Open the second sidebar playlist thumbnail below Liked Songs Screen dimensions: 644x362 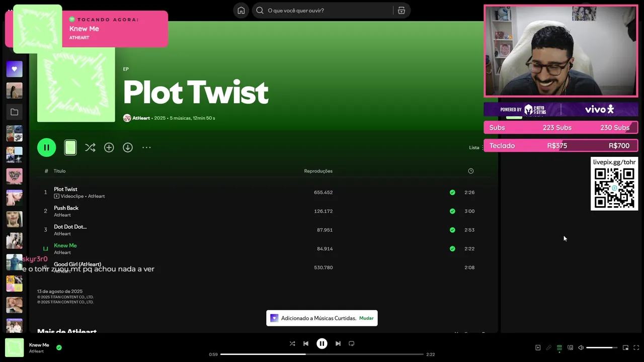pos(14,134)
